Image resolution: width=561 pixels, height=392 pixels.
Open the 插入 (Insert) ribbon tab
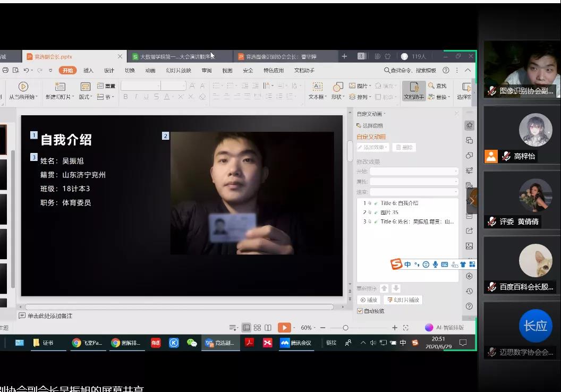[88, 71]
